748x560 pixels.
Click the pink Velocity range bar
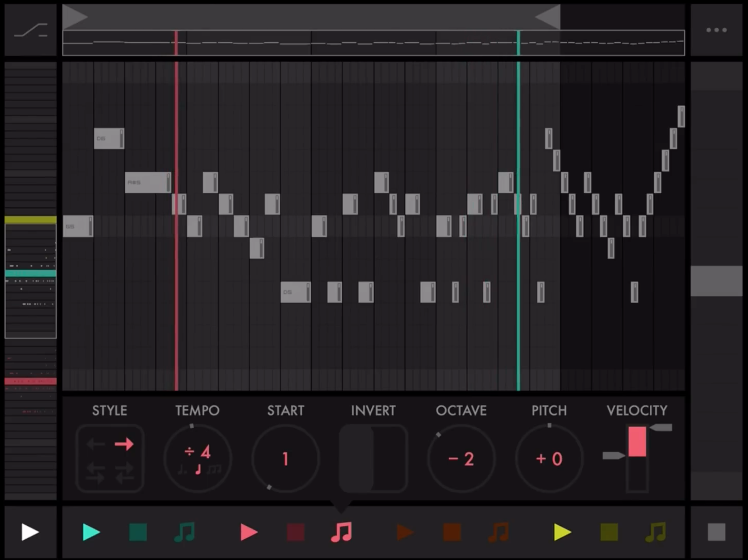[637, 441]
